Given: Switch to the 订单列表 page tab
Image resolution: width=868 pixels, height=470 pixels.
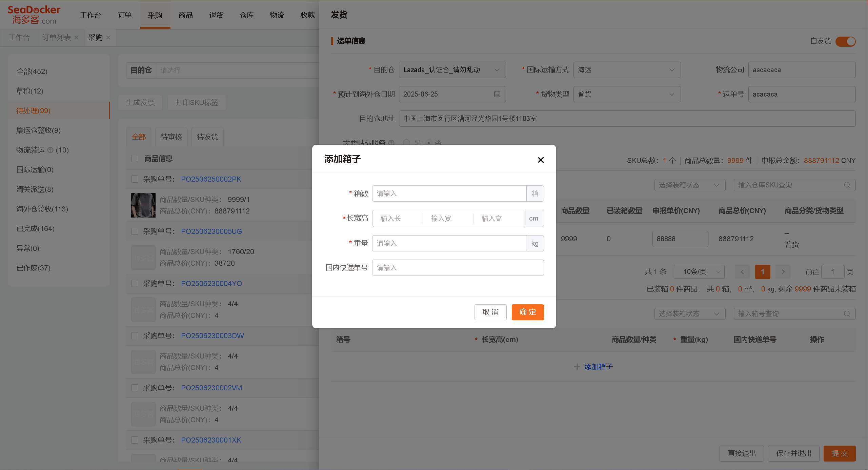Looking at the screenshot, I should [x=57, y=38].
